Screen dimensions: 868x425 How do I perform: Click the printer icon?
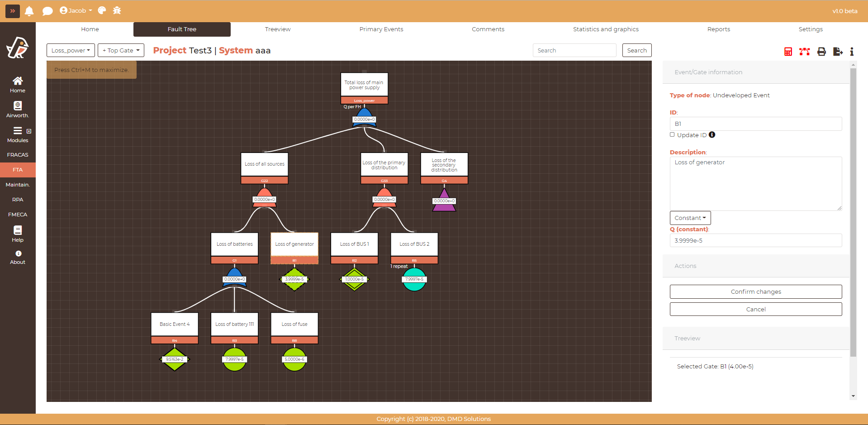click(x=821, y=52)
